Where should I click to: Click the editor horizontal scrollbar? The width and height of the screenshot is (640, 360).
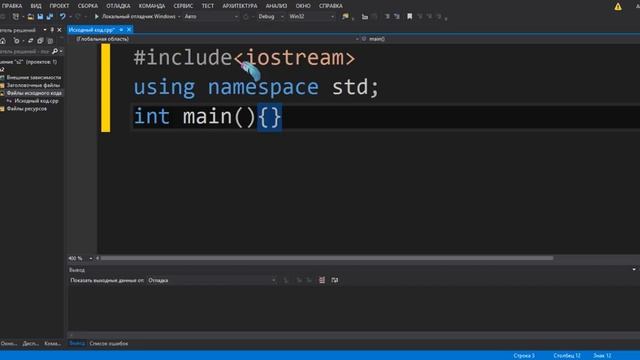[x=327, y=258]
